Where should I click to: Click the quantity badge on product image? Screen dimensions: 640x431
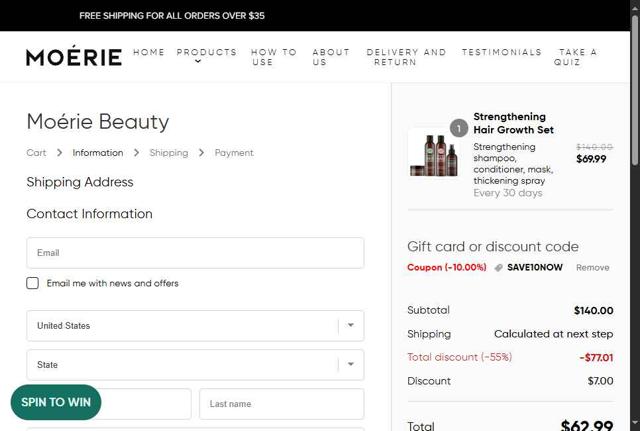pos(459,129)
